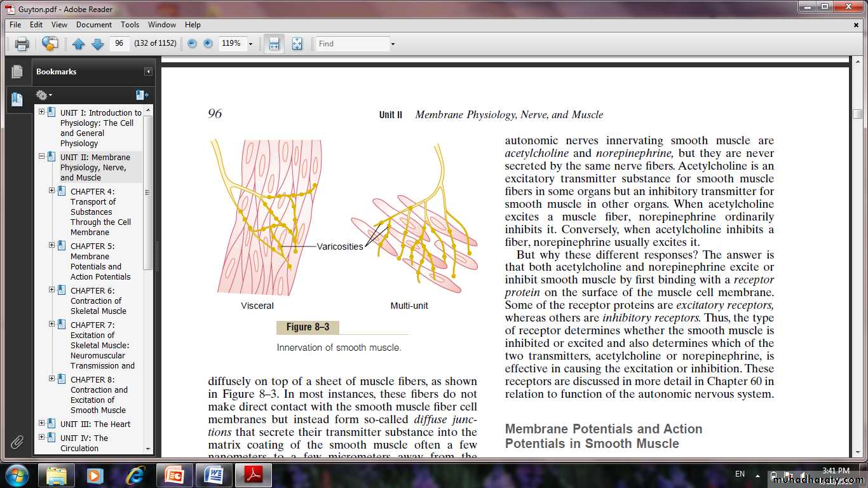The width and height of the screenshot is (868, 488).
Task: Open the Pages thumbnails panel icon
Action: (17, 72)
